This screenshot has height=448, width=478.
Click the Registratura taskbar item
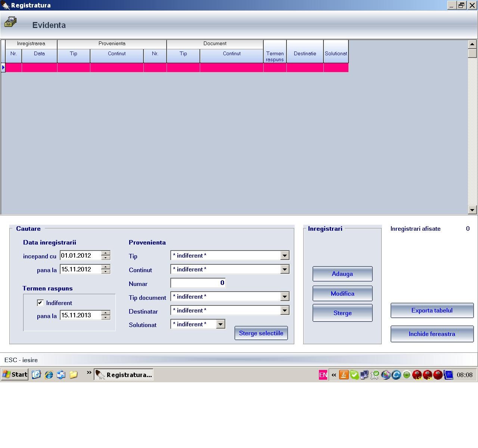124,374
